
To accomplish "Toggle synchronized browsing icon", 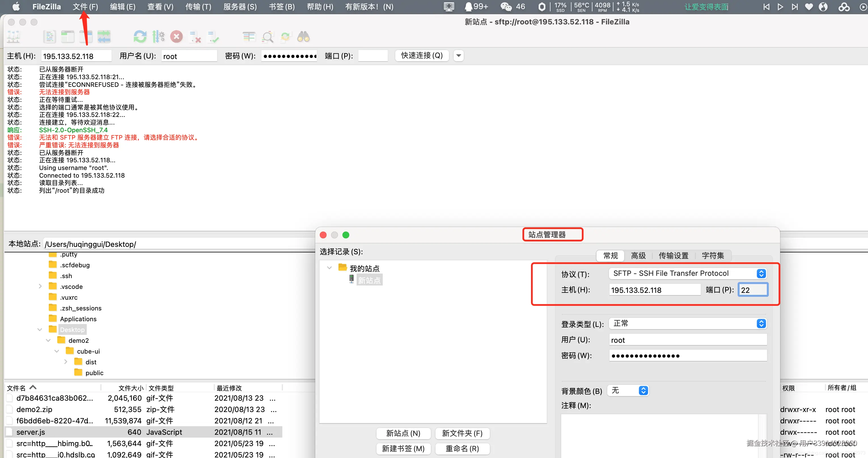I will coord(285,37).
